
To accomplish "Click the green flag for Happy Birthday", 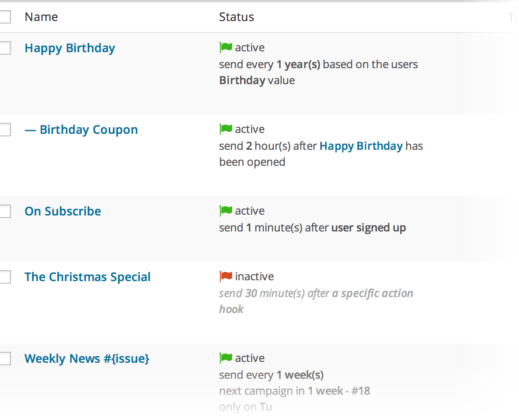I will coord(226,48).
